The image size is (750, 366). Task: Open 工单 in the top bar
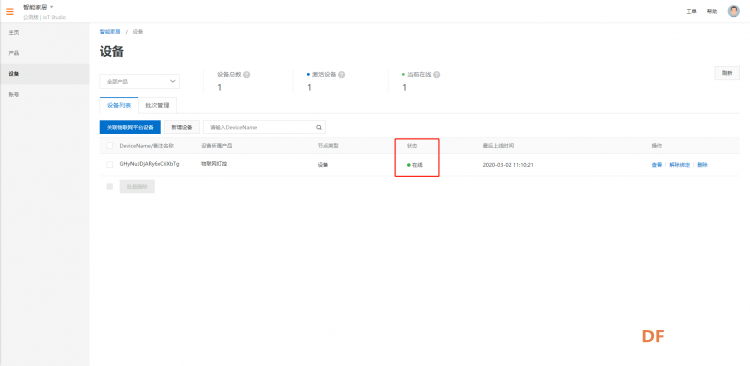[691, 11]
